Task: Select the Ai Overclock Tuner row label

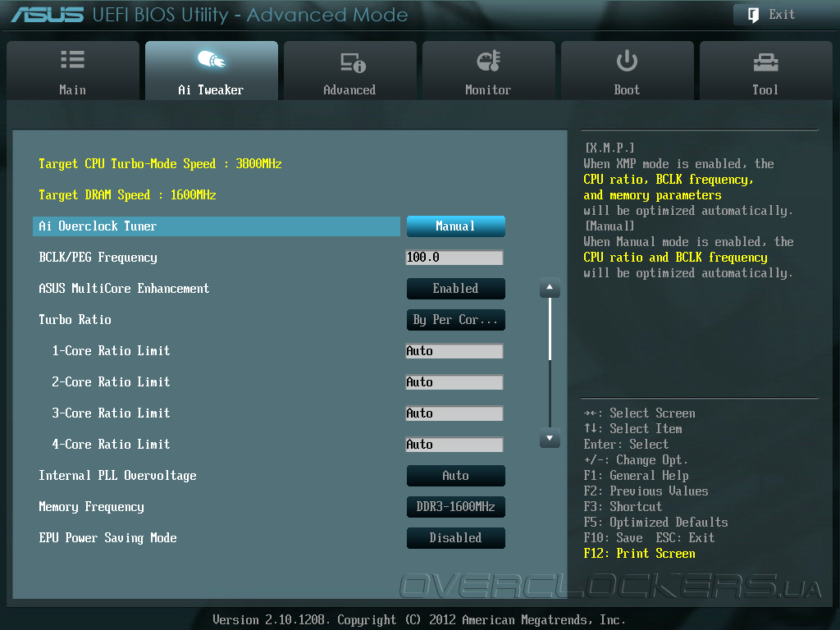Action: click(98, 226)
